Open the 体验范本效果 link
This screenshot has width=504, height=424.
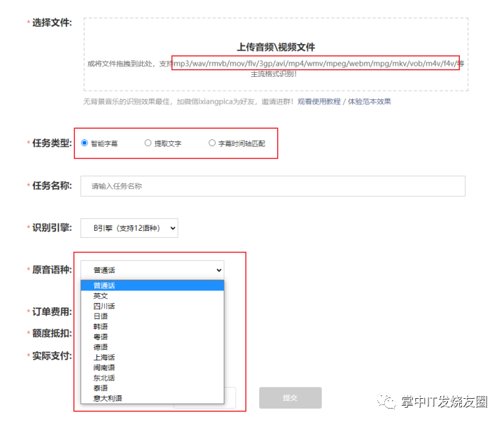370,102
